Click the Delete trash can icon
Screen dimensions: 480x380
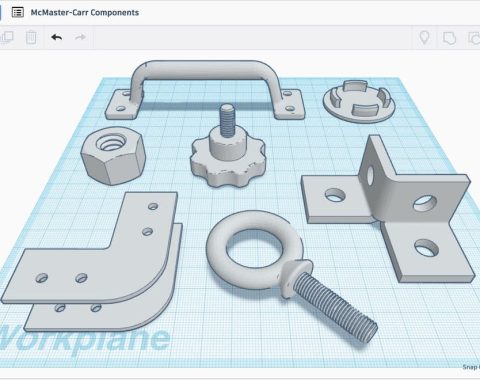coord(31,37)
